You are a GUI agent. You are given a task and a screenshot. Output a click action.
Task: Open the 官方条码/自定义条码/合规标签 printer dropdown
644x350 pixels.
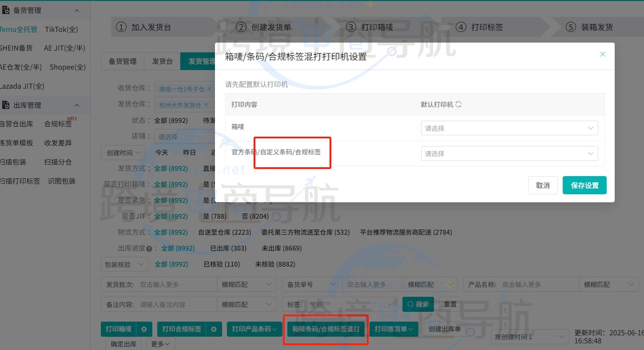coord(509,153)
